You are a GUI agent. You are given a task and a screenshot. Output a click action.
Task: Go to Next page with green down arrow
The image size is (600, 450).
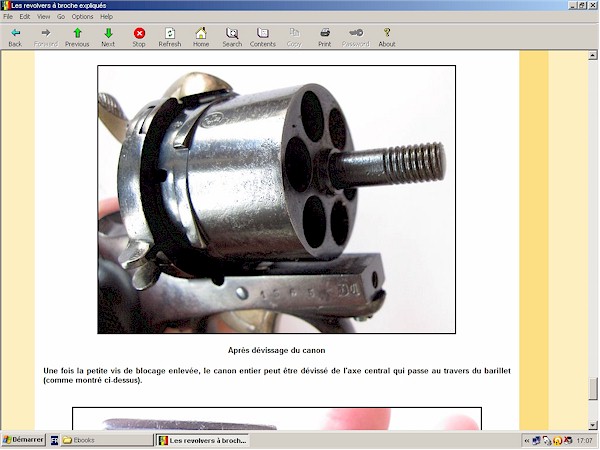(x=108, y=37)
